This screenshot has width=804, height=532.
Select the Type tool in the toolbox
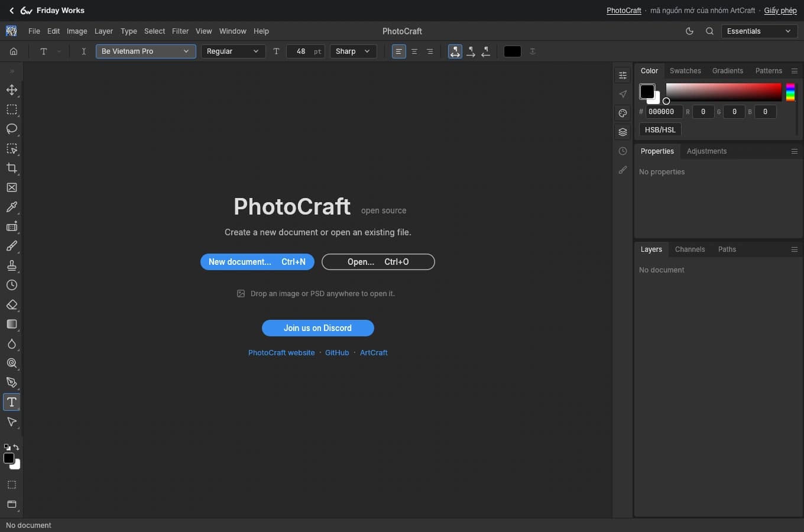pyautogui.click(x=12, y=402)
